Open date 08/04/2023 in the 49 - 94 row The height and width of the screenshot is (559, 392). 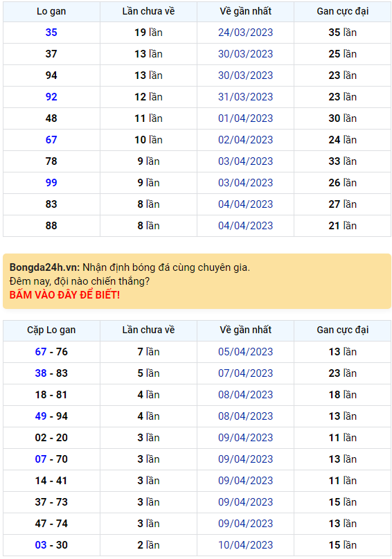click(x=246, y=416)
